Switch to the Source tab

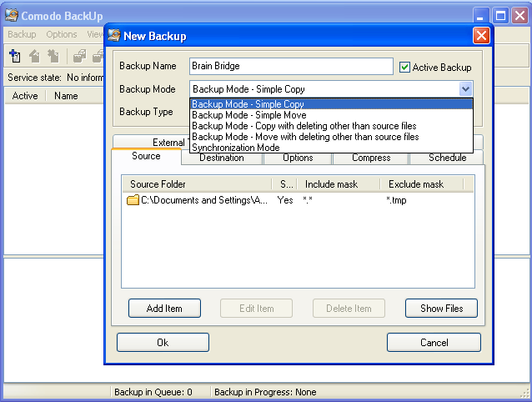(x=146, y=156)
